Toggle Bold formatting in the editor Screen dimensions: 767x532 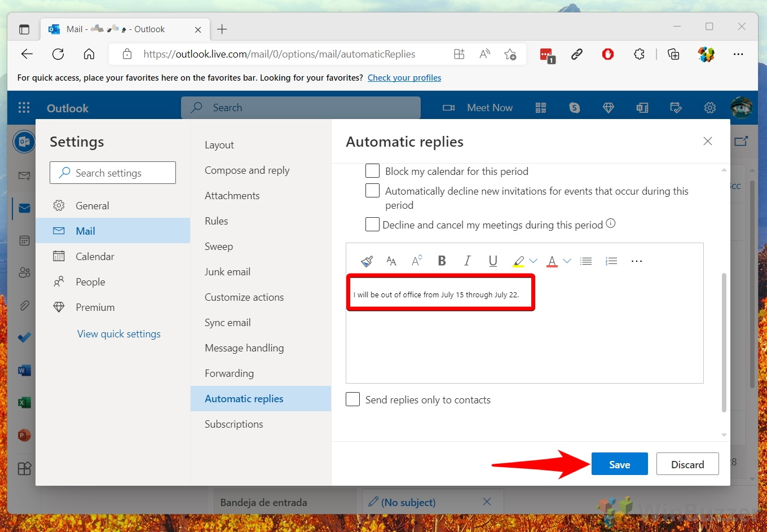(442, 261)
